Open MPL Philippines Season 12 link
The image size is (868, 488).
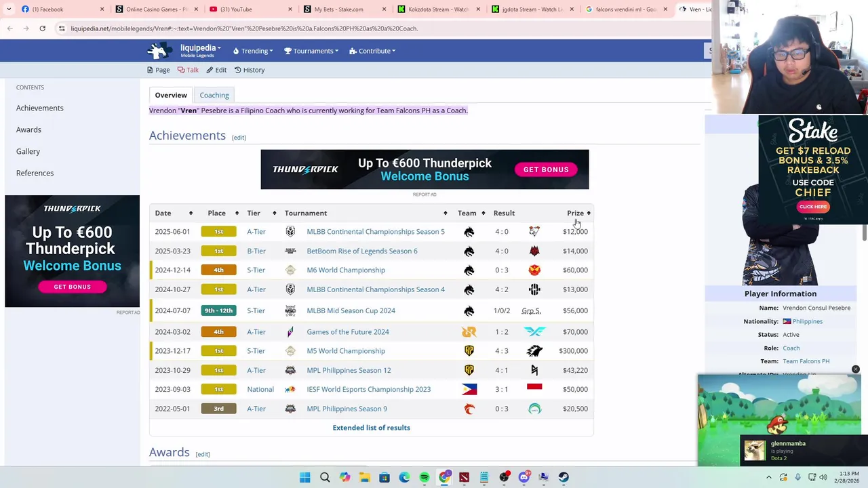point(349,370)
